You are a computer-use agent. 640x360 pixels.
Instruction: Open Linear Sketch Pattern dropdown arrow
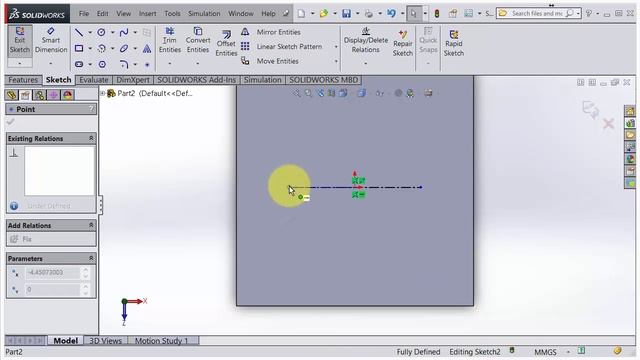click(x=336, y=47)
